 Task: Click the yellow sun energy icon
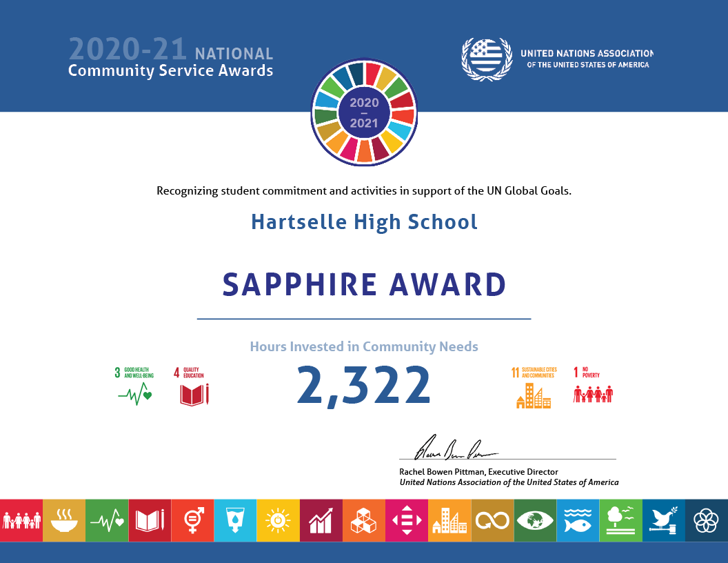tap(278, 520)
